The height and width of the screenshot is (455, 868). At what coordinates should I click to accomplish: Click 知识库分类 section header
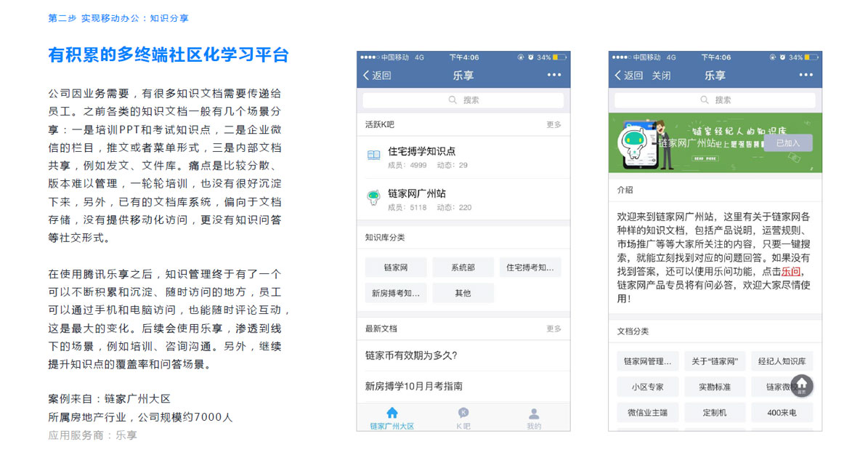coord(385,237)
